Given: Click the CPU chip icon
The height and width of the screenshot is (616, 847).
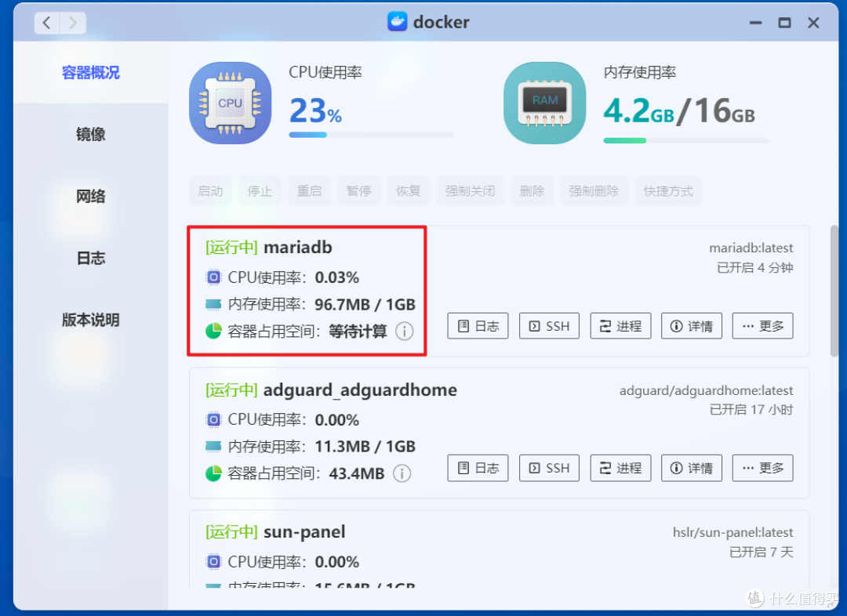Looking at the screenshot, I should coord(230,103).
